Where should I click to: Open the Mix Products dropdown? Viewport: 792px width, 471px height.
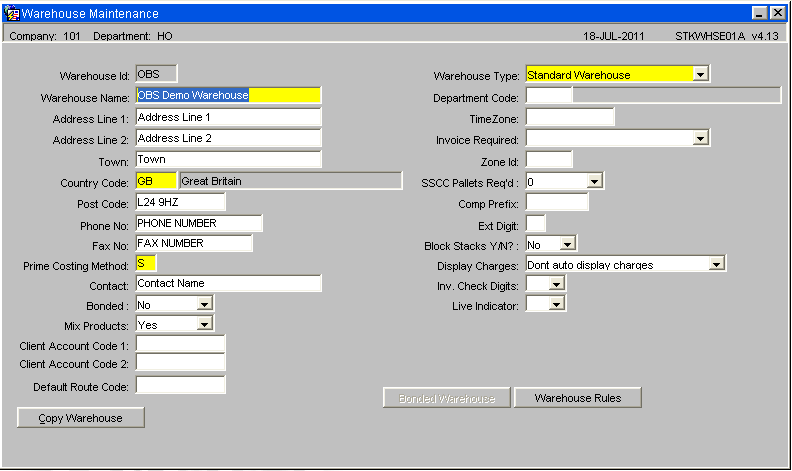click(x=204, y=324)
